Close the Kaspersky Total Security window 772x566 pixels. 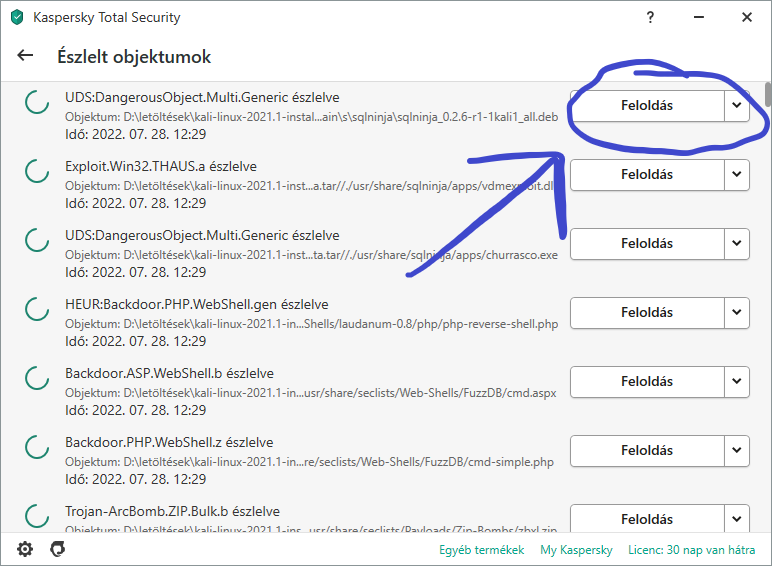point(747,17)
